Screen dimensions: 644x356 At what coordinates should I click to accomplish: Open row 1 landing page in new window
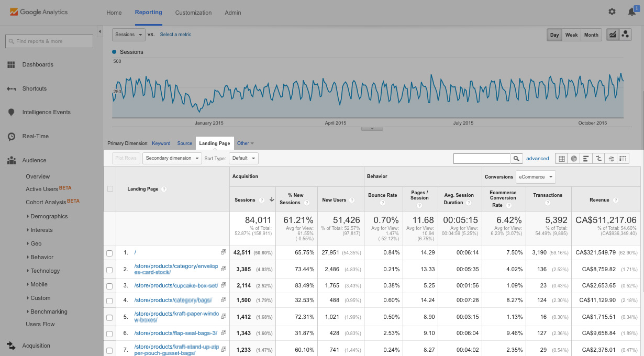pos(224,252)
